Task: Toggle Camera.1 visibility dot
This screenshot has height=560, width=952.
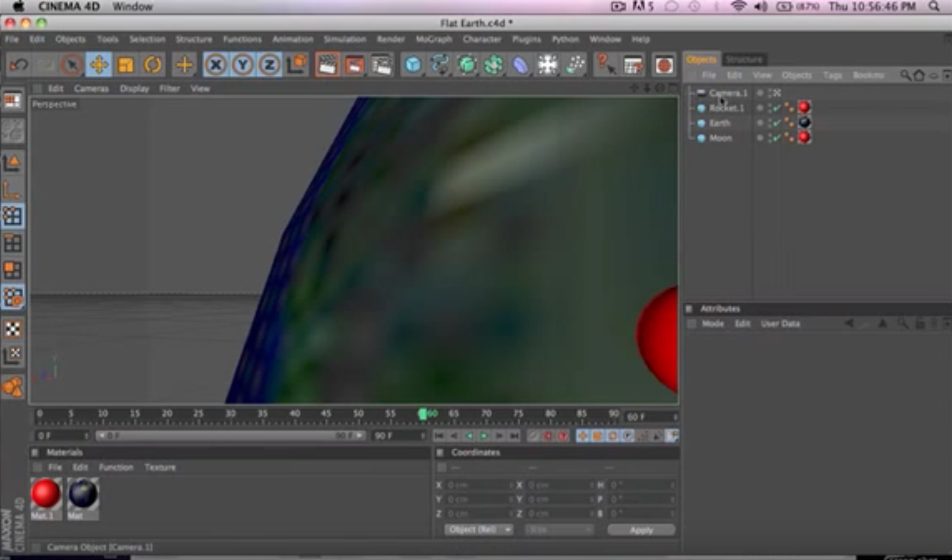Action: 760,93
